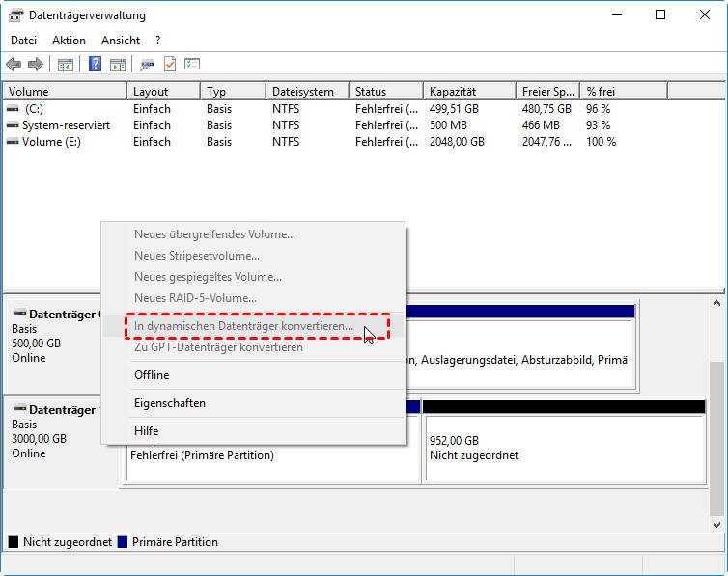
Task: Click the Forward arrow toolbar icon
Action: [x=36, y=64]
